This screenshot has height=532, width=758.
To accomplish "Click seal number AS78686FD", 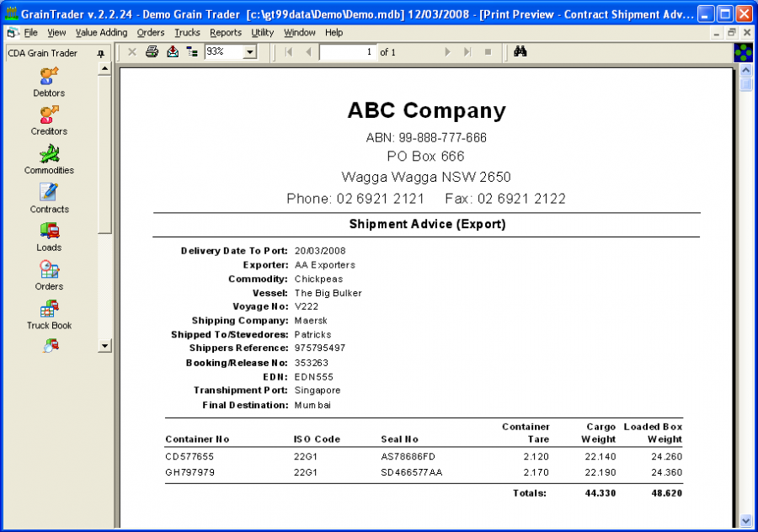I will coord(408,456).
